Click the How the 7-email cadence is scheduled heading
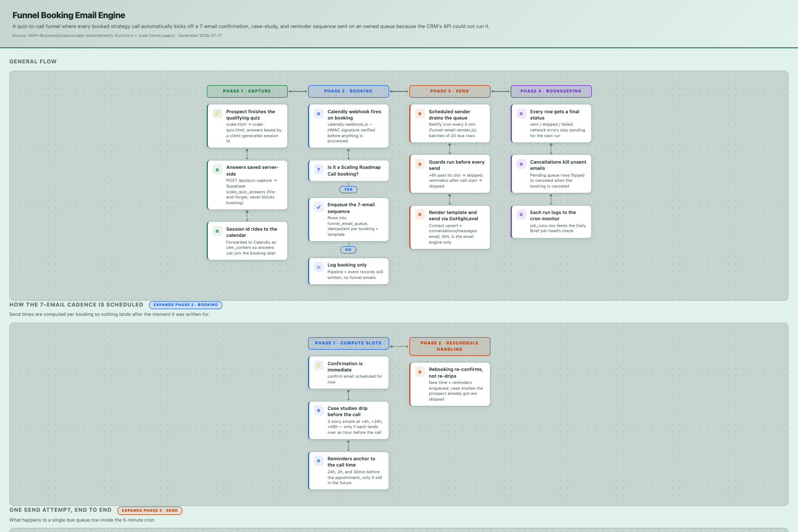798x532 pixels. tap(76, 305)
